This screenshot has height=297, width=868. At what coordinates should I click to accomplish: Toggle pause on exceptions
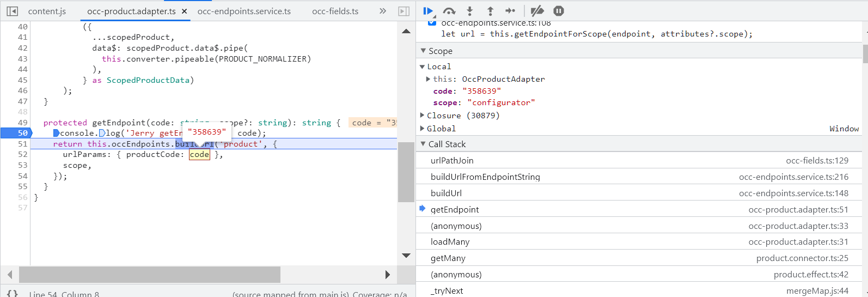click(x=558, y=11)
